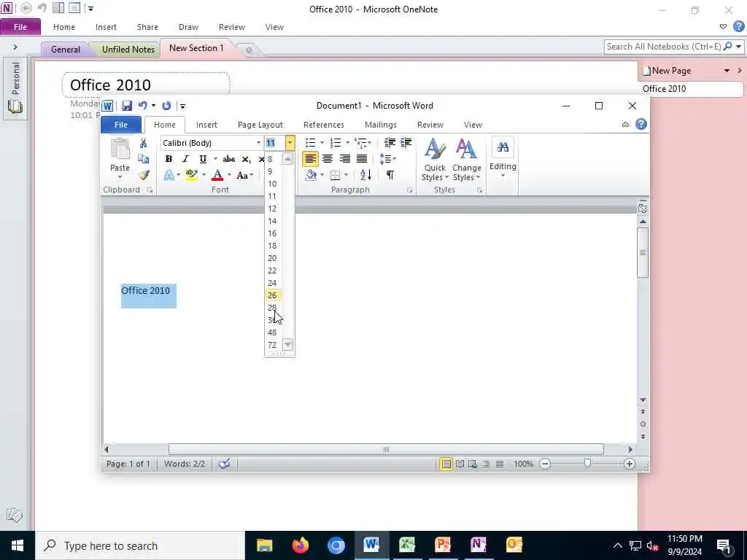Open the Quick Styles gallery
747x560 pixels.
pyautogui.click(x=435, y=160)
